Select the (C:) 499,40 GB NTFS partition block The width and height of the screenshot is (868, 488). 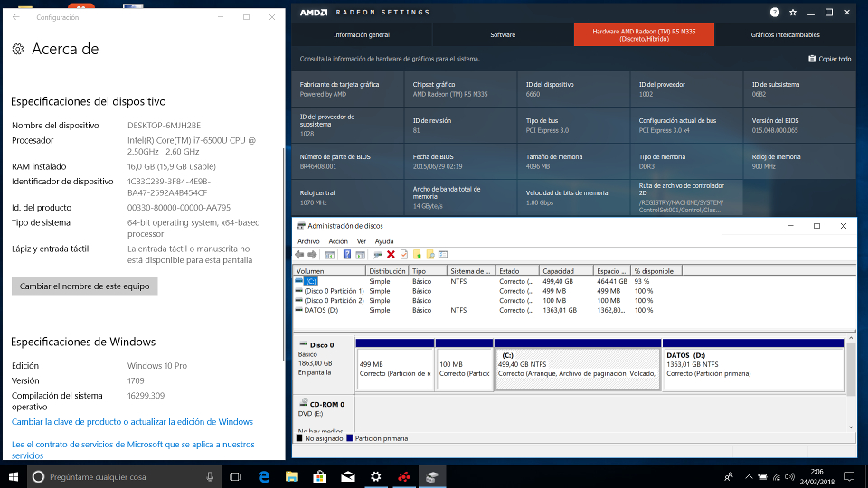click(578, 365)
